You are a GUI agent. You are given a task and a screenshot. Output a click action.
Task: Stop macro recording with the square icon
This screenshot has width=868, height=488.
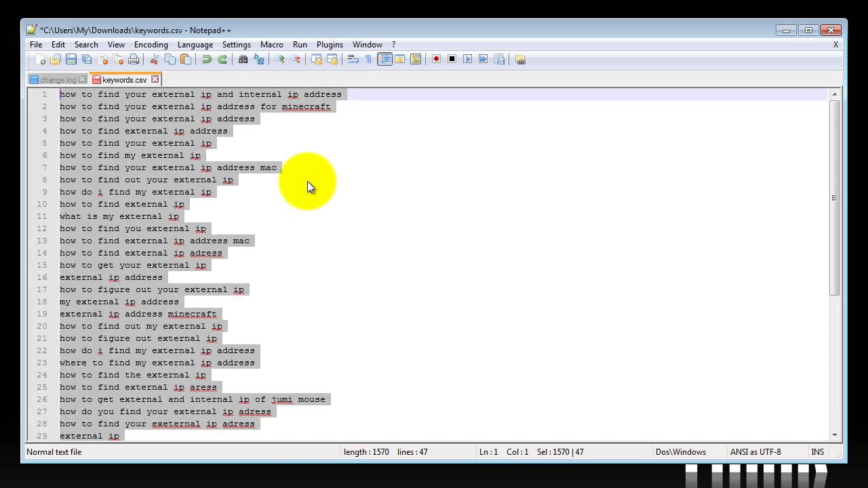pos(452,60)
